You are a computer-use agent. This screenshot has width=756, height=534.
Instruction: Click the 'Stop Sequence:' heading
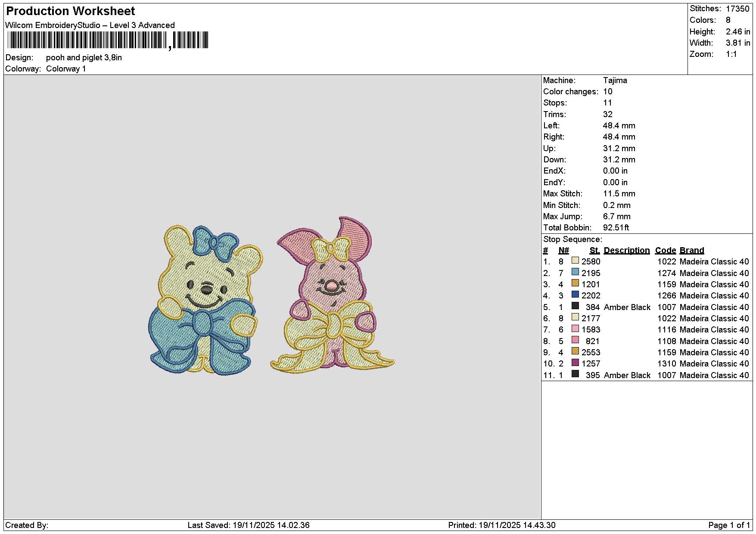(x=572, y=239)
